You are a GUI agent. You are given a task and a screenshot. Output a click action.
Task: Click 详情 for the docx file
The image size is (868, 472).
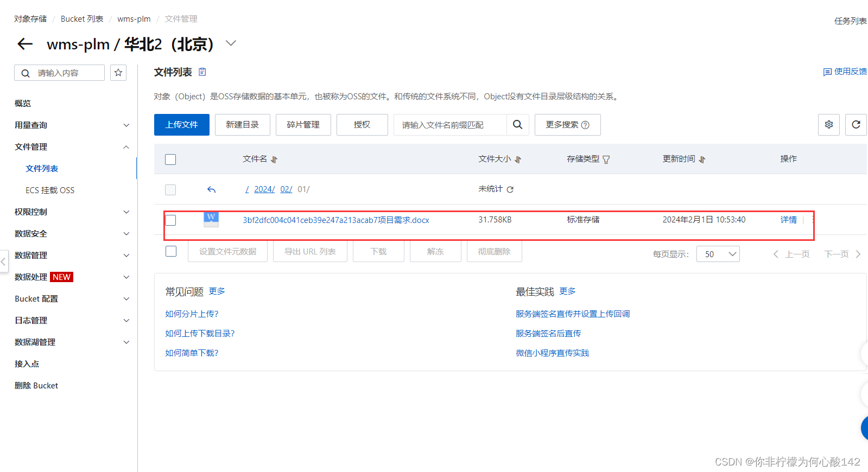789,220
